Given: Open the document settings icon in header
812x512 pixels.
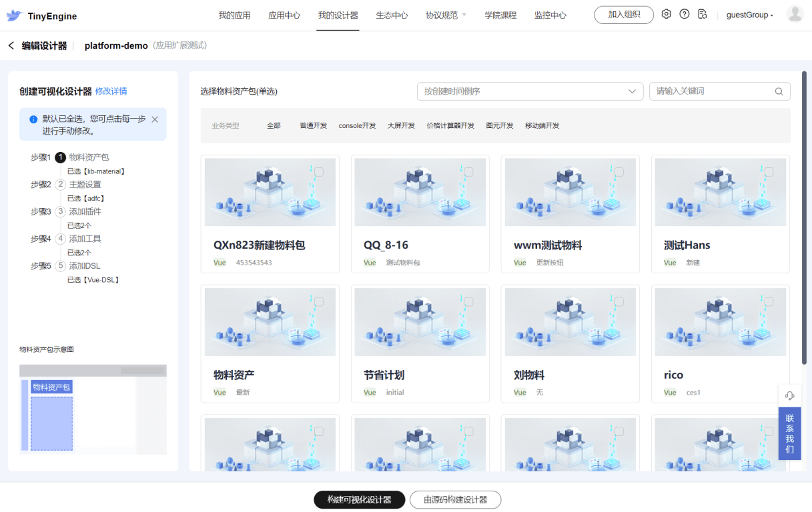Looking at the screenshot, I should tap(702, 14).
